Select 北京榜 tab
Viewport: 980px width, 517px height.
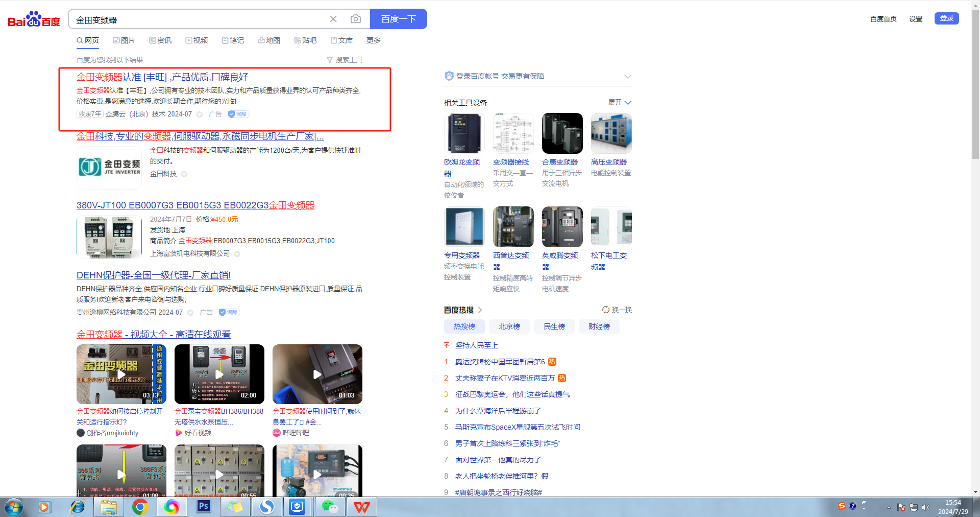pos(509,326)
